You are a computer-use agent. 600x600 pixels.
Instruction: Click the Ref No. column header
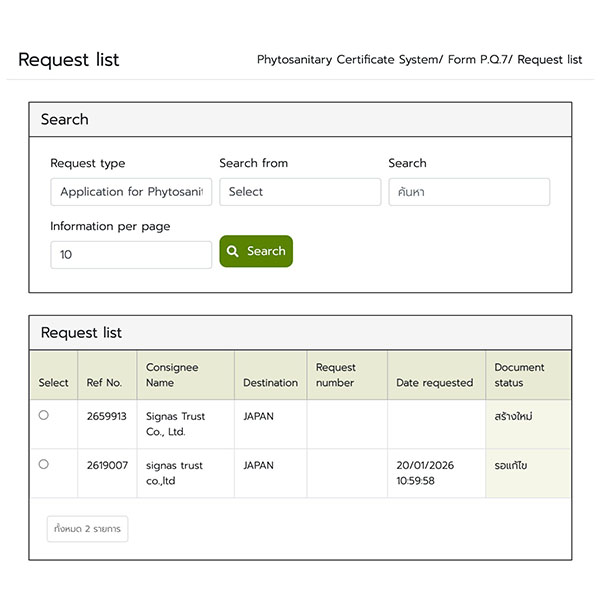point(104,382)
